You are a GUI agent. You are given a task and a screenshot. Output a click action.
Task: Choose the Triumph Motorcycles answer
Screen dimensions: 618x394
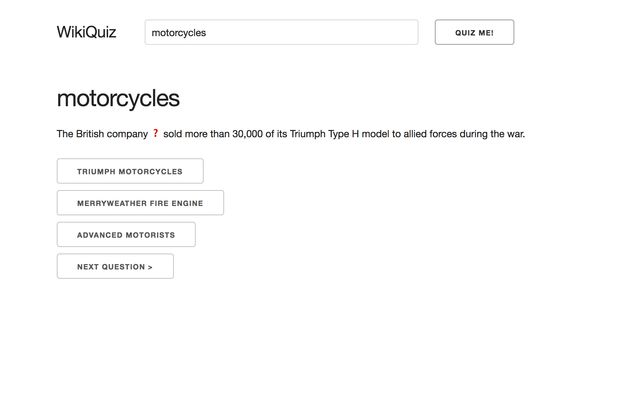[130, 171]
